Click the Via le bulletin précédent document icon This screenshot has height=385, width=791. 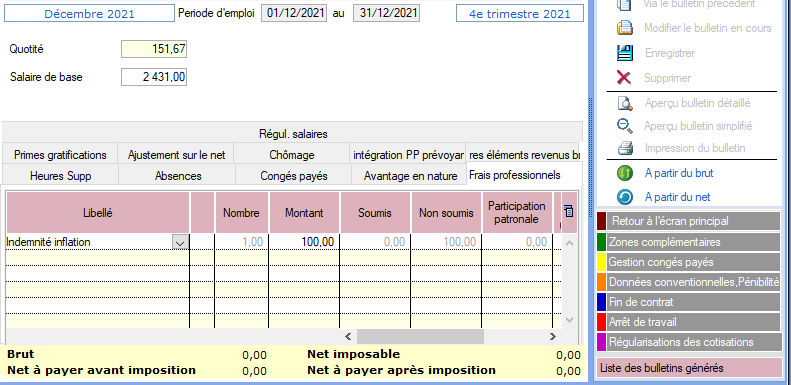[625, 4]
